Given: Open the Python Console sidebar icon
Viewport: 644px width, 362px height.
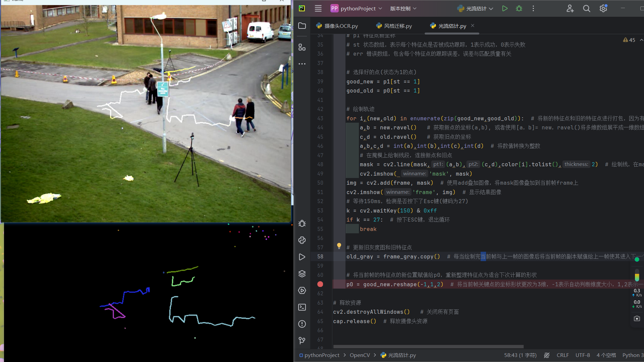Looking at the screenshot, I should [302, 240].
